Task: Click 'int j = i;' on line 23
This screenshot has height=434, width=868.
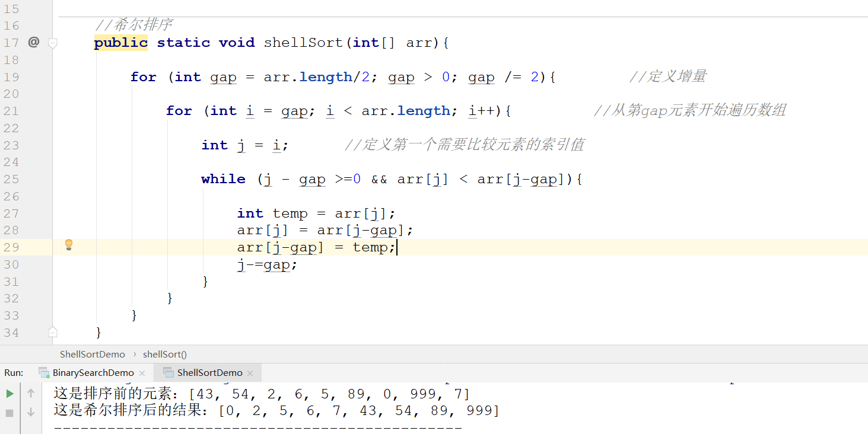Action: [245, 145]
